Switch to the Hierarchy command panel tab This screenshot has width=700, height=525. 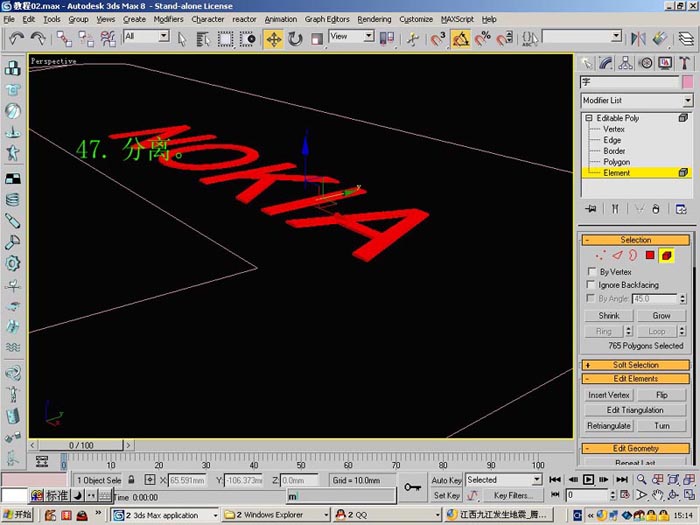click(x=625, y=63)
